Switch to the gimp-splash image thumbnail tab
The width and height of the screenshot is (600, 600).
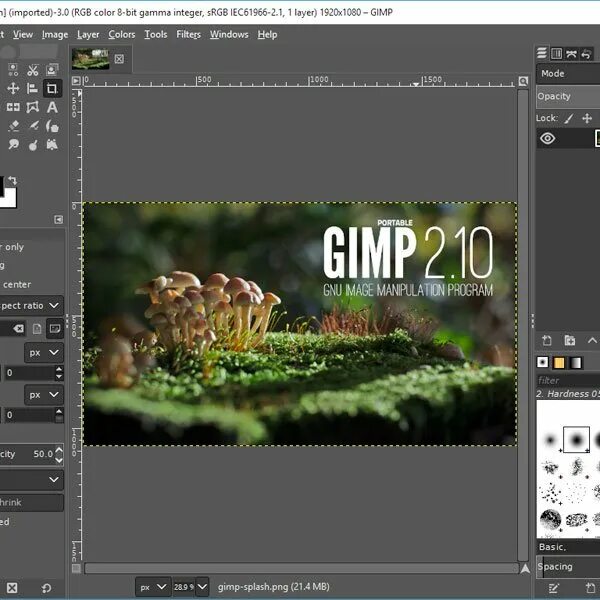tap(90, 59)
